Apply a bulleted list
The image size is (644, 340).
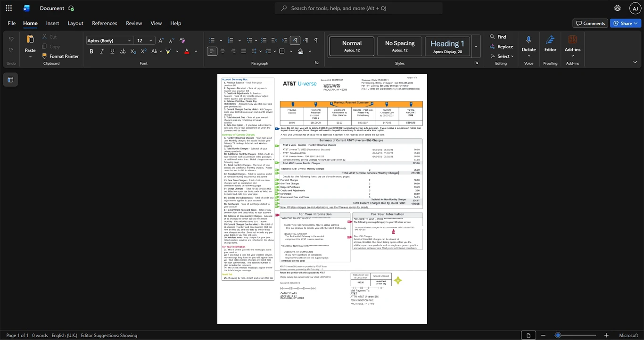click(x=212, y=41)
